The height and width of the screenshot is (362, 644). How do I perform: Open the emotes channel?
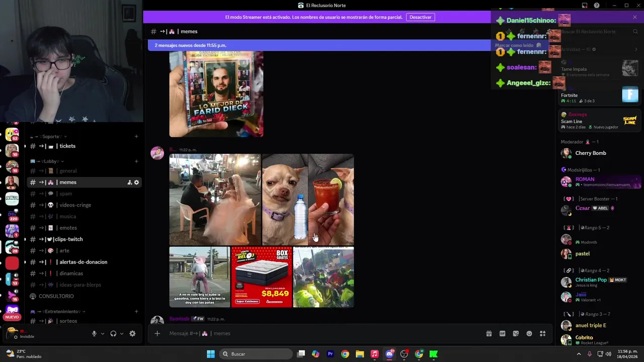(85, 228)
